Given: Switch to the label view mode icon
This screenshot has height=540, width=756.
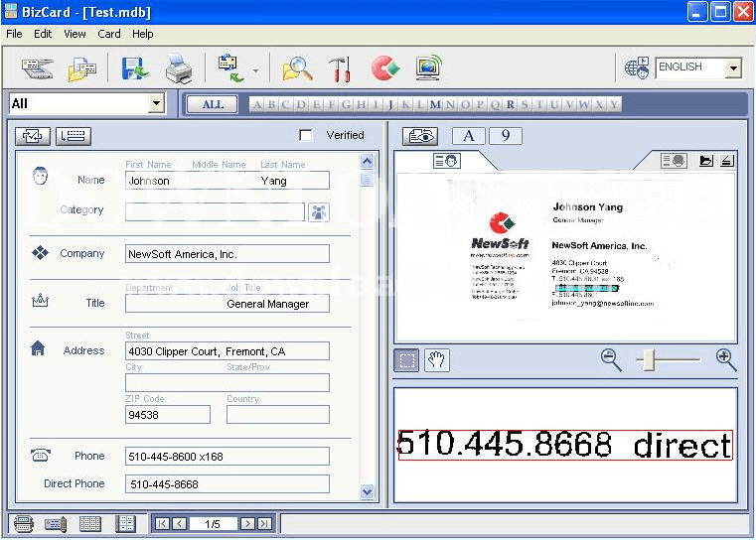Looking at the screenshot, I should [56, 524].
